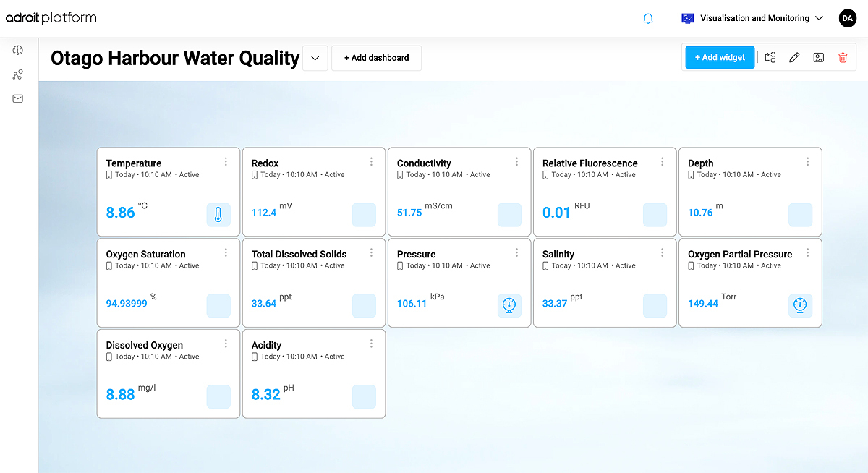Open the Visualisation and Monitoring dropdown
Viewport: 868px width, 473px height.
[x=752, y=19]
